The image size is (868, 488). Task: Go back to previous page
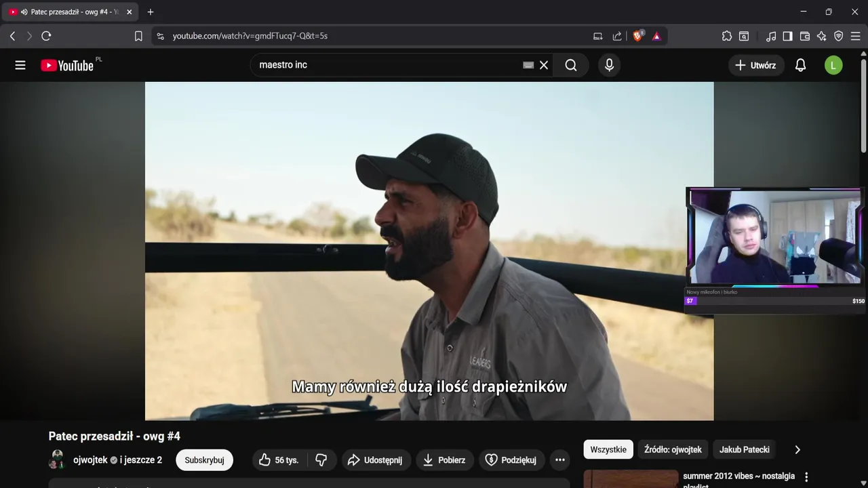pos(12,36)
